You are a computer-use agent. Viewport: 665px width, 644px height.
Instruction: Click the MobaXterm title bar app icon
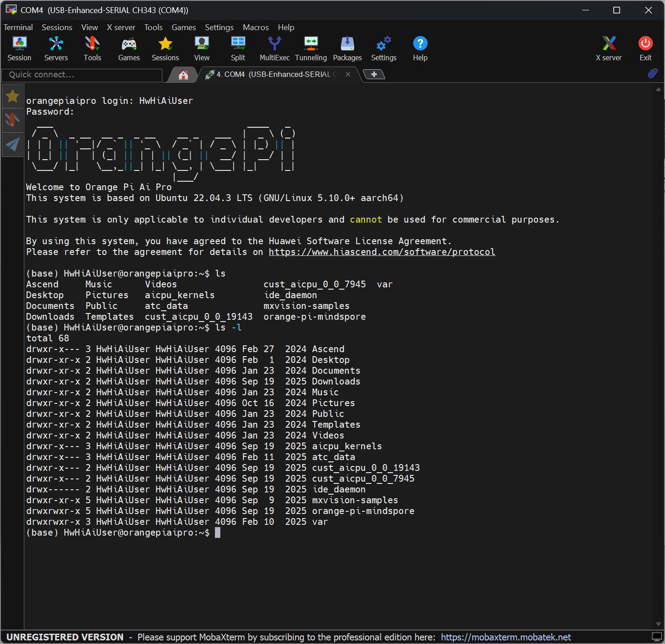click(x=11, y=10)
